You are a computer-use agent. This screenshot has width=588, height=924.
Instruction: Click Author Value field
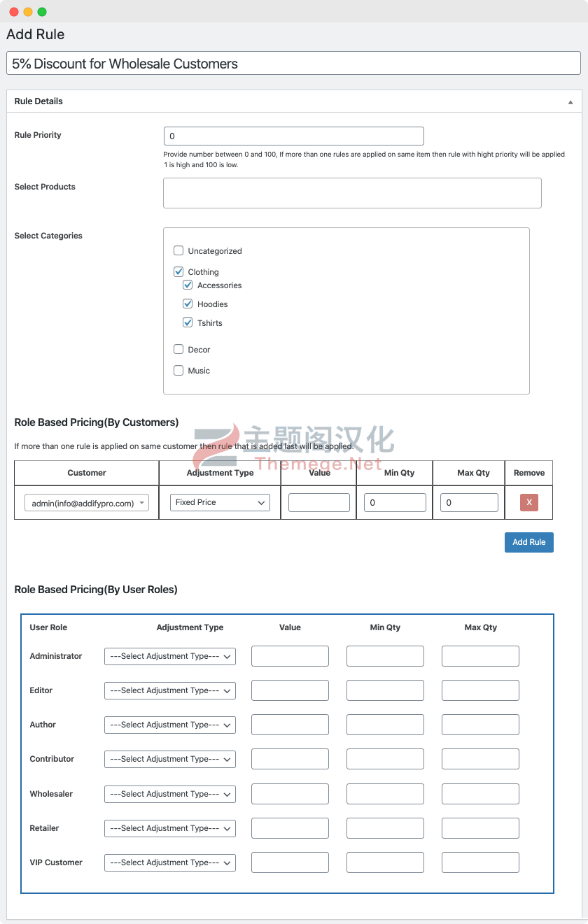290,725
